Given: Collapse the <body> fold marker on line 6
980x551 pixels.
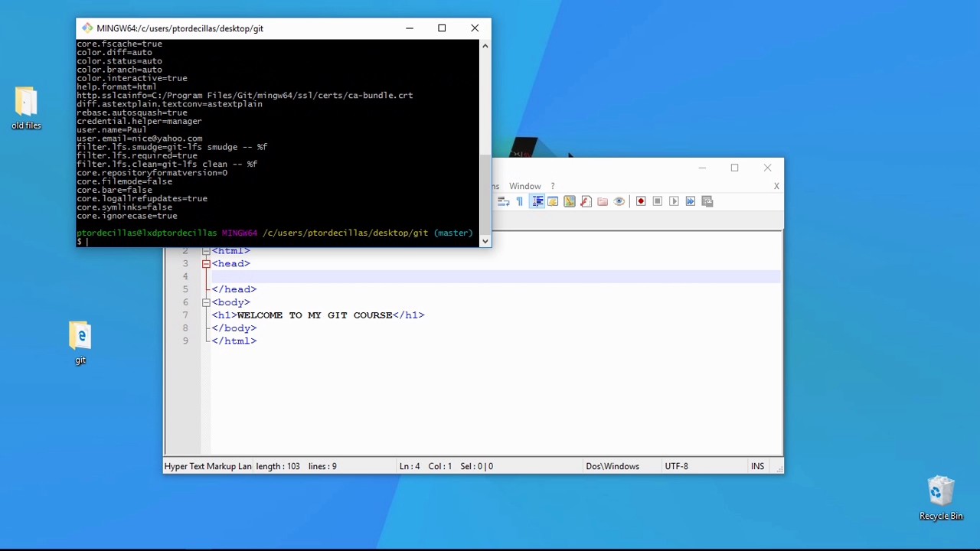Looking at the screenshot, I should pyautogui.click(x=206, y=302).
